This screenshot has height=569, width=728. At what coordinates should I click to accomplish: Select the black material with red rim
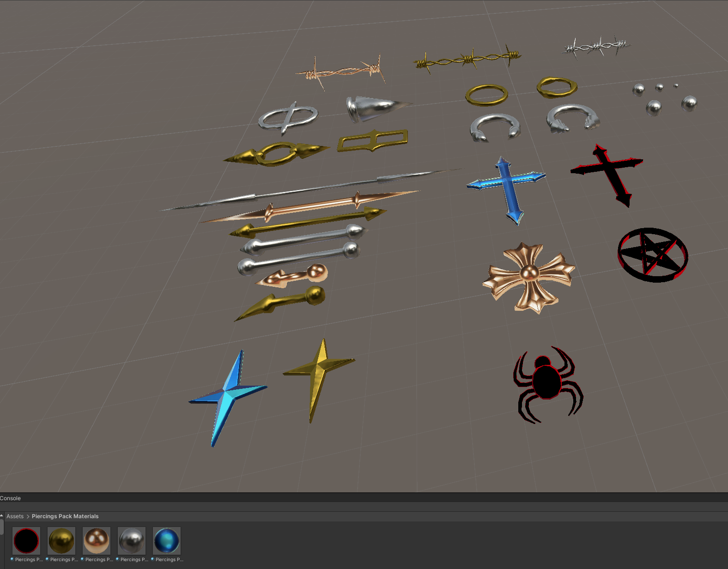pos(26,541)
